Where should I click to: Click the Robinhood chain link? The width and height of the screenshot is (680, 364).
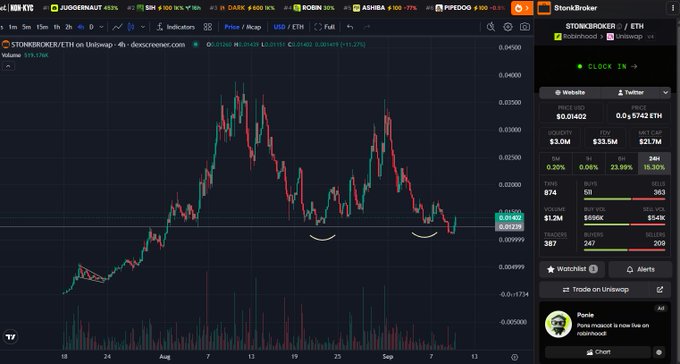tap(575, 36)
